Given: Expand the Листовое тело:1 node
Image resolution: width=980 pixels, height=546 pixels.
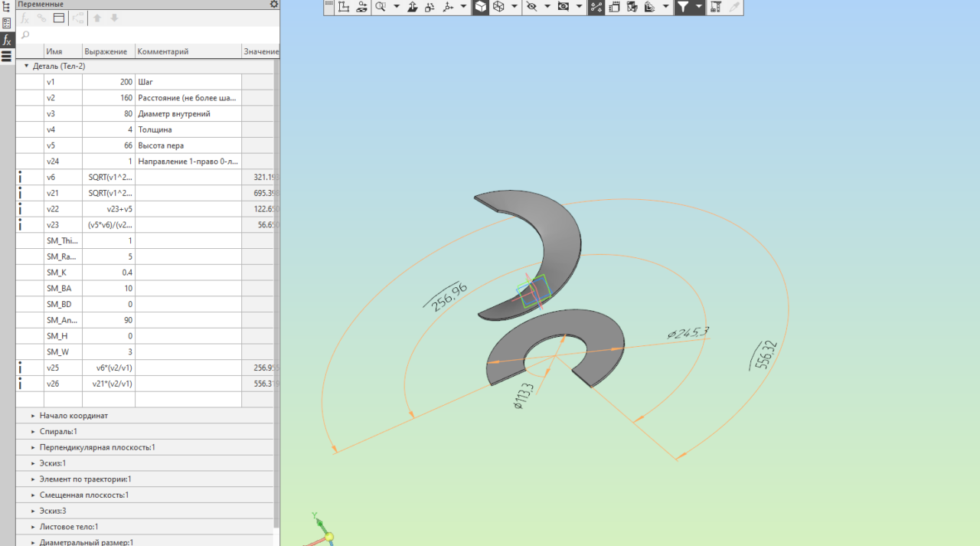Looking at the screenshot, I should pyautogui.click(x=34, y=527).
